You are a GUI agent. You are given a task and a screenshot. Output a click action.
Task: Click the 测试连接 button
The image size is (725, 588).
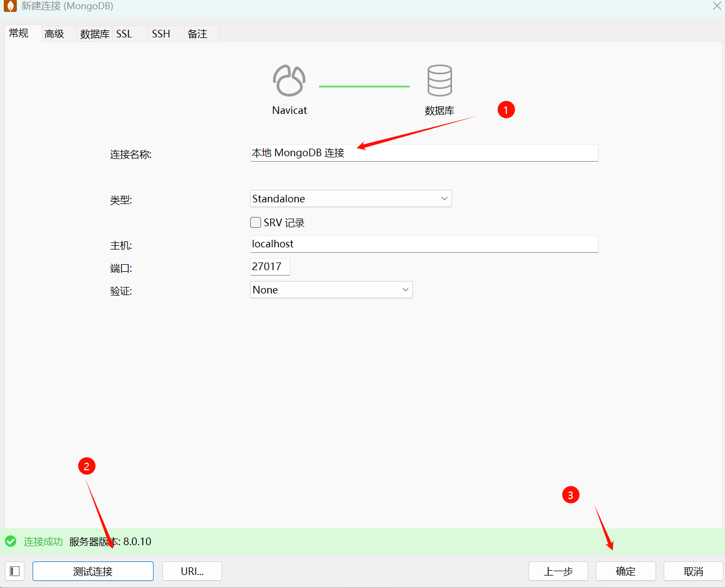[x=93, y=571]
